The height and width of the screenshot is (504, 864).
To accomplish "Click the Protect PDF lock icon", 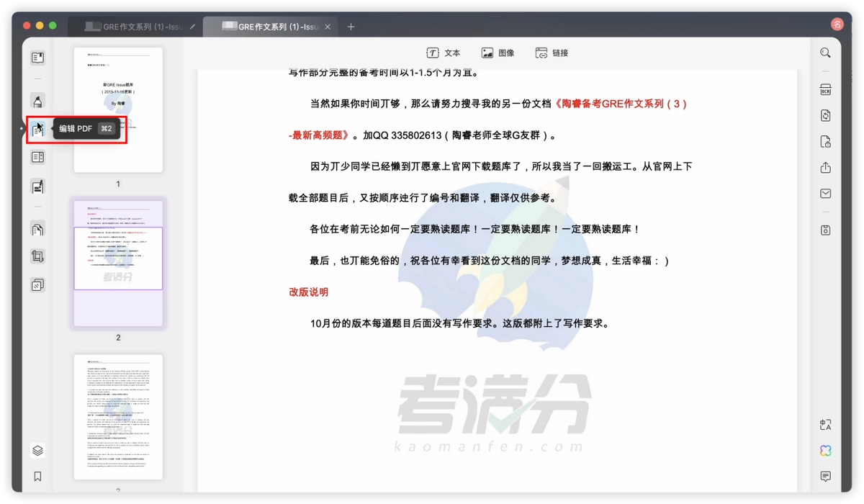I will (x=826, y=142).
